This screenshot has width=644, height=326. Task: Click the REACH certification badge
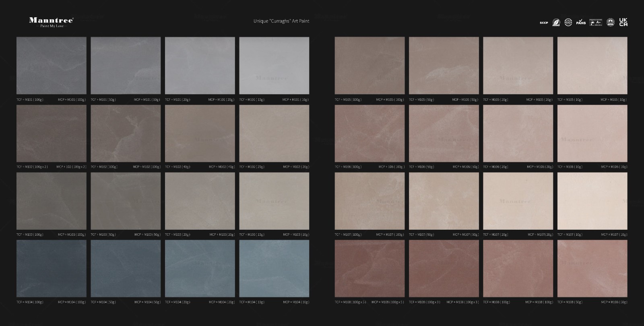(568, 23)
